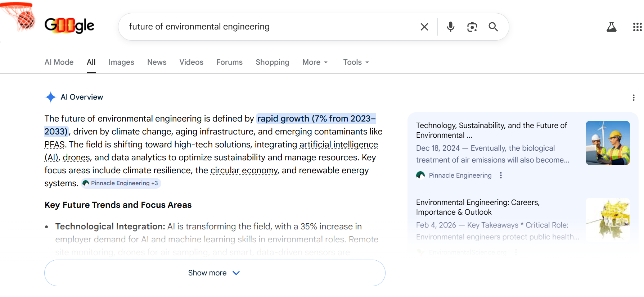Screen dimensions: 644x297
Task: Expand the More search filters dropdown
Action: click(315, 62)
